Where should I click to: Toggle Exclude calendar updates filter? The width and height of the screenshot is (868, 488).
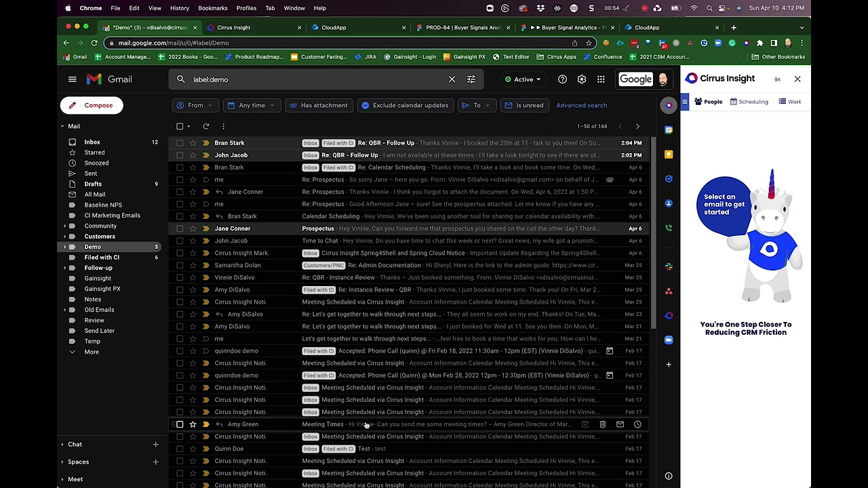[405, 105]
